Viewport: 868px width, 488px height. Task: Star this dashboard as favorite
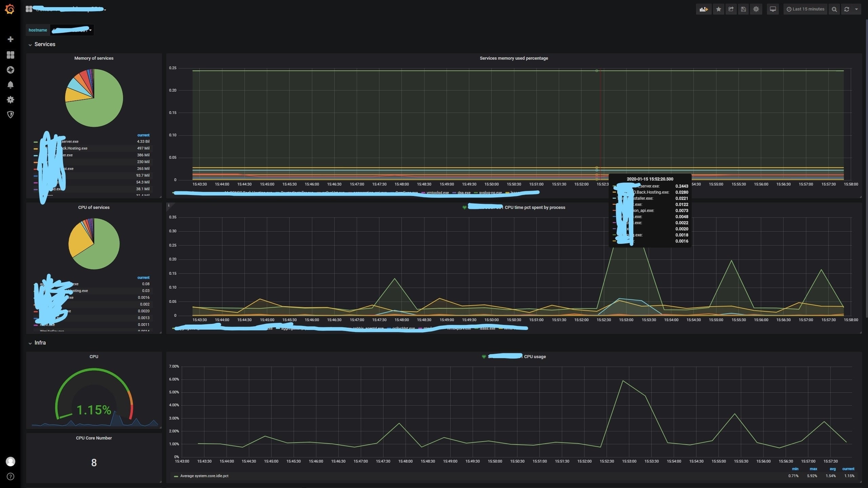click(x=718, y=9)
